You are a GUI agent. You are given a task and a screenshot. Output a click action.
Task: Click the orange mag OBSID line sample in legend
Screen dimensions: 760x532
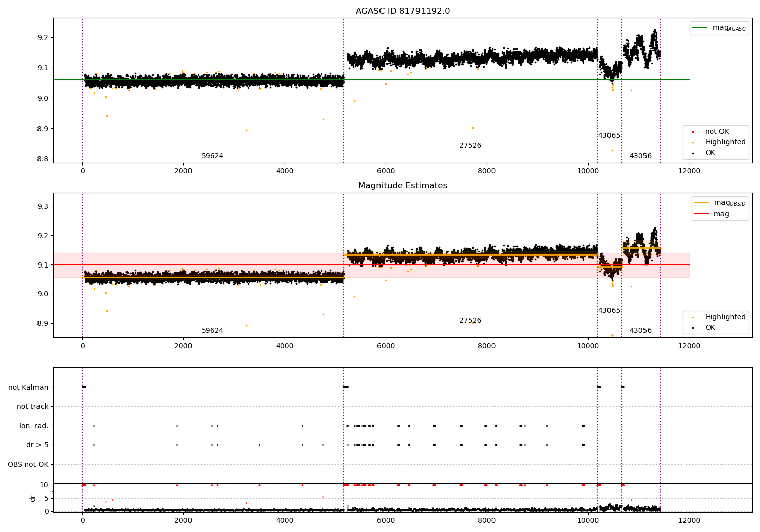click(x=702, y=203)
